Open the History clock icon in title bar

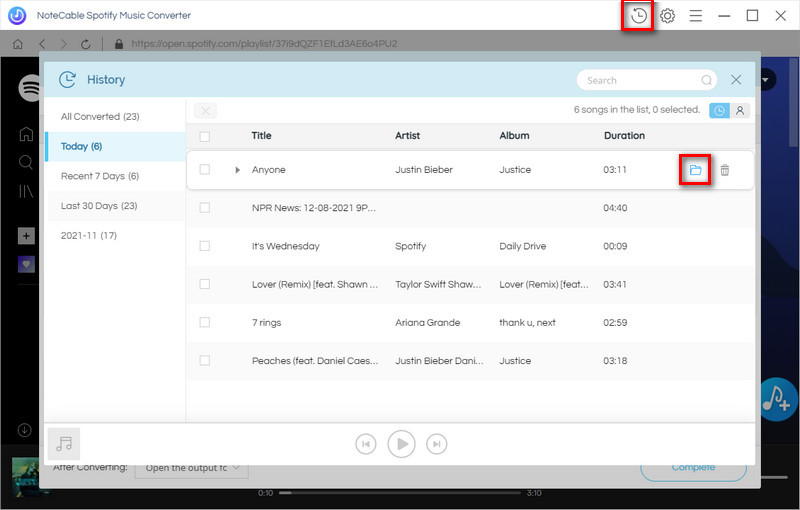click(x=638, y=16)
